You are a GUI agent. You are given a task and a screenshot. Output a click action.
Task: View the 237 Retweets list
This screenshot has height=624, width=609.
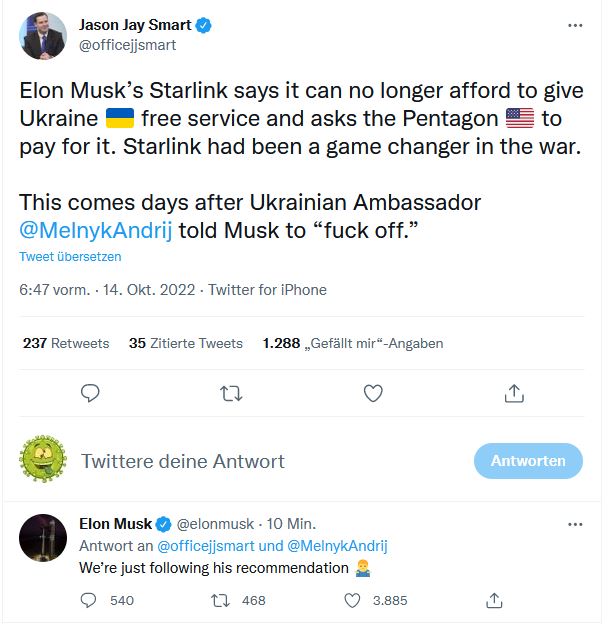click(x=66, y=343)
